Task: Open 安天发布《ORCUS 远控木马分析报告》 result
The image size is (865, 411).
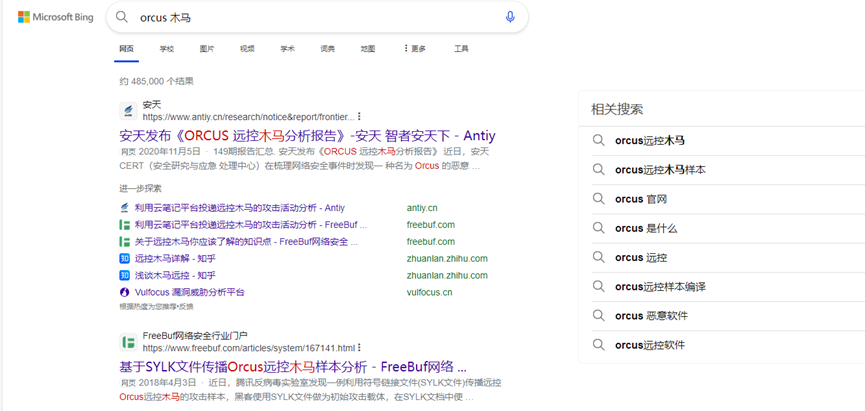Action: point(308,136)
